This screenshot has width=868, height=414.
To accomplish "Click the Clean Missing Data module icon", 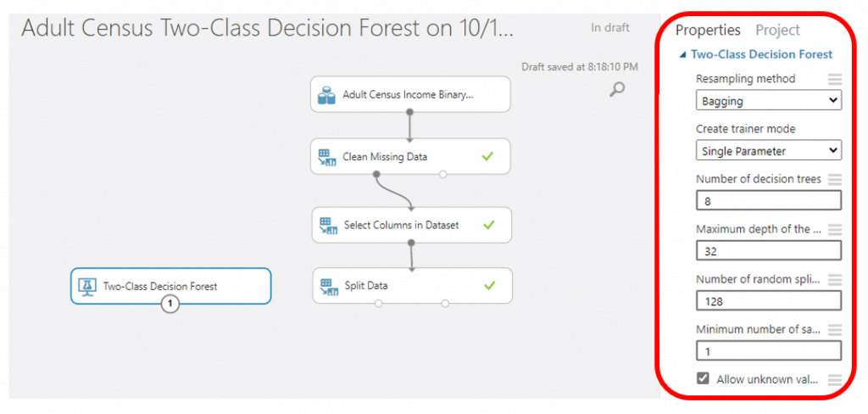I will (x=328, y=157).
